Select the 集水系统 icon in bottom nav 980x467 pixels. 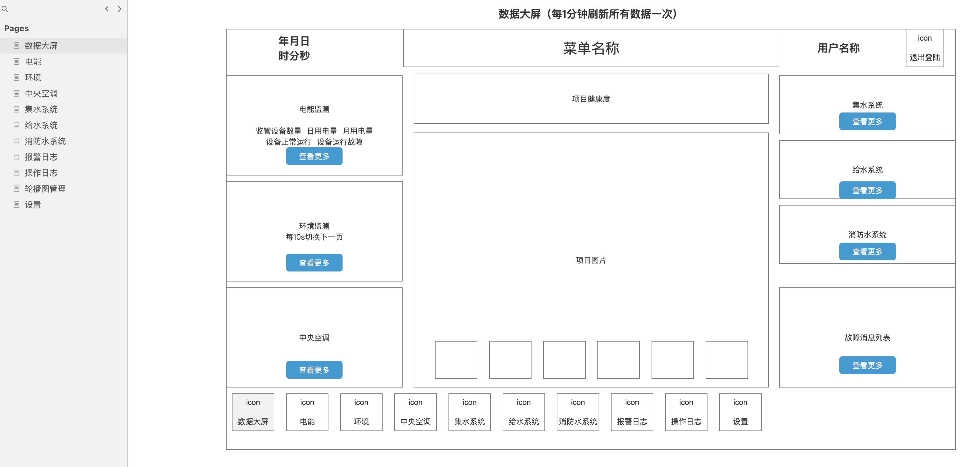[x=469, y=412]
